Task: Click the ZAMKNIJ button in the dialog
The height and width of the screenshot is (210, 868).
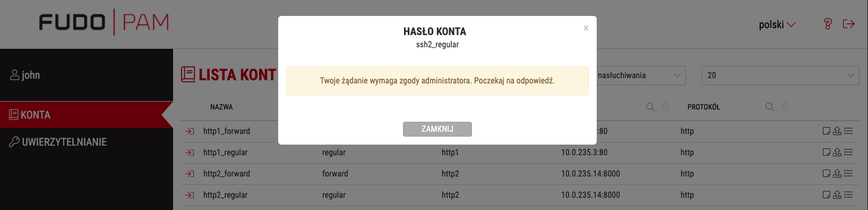Action: (437, 129)
